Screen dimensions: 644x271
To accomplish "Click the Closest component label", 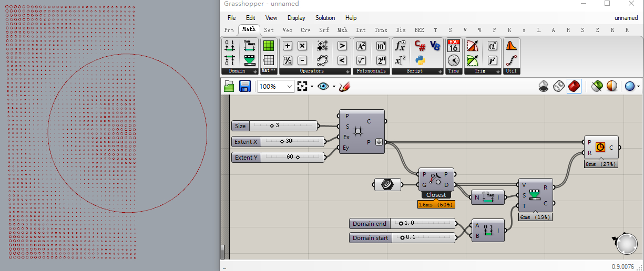I will (x=436, y=195).
